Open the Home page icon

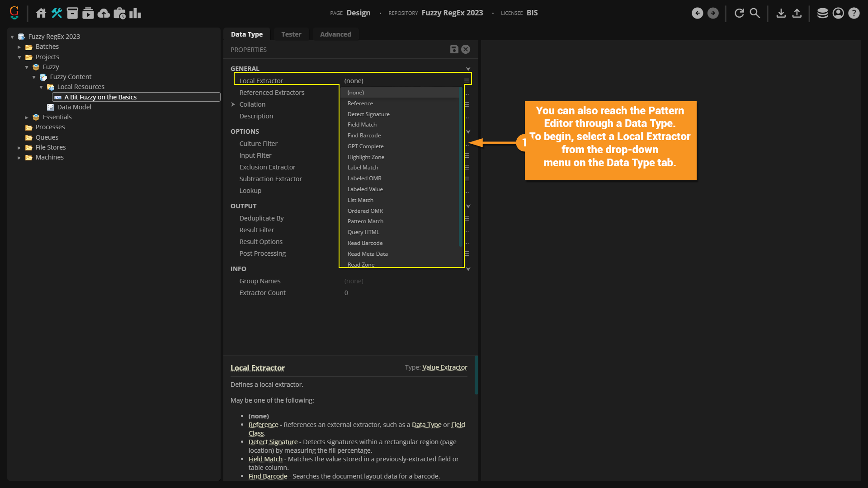(x=41, y=13)
